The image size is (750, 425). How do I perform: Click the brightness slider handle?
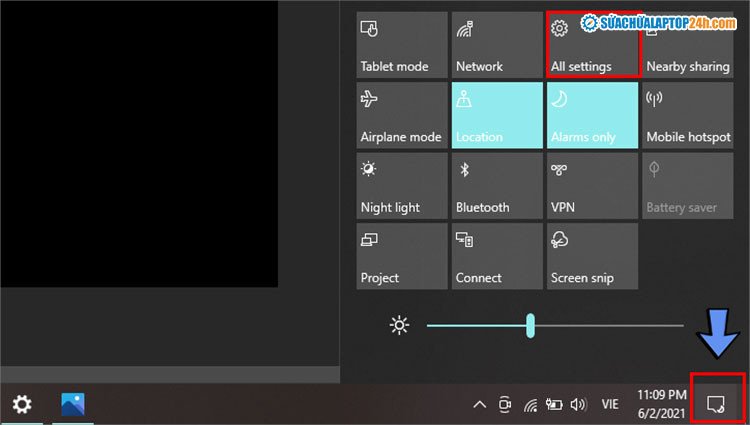click(530, 326)
